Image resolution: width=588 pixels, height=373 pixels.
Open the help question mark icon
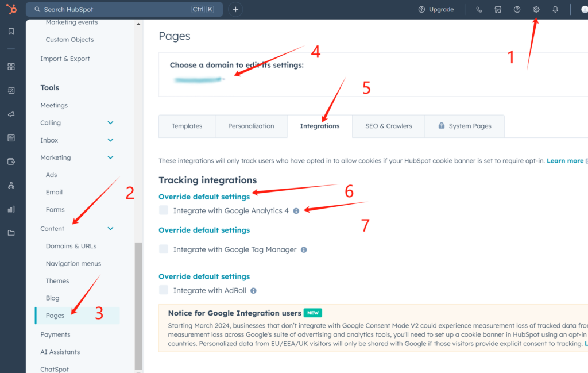pyautogui.click(x=517, y=10)
